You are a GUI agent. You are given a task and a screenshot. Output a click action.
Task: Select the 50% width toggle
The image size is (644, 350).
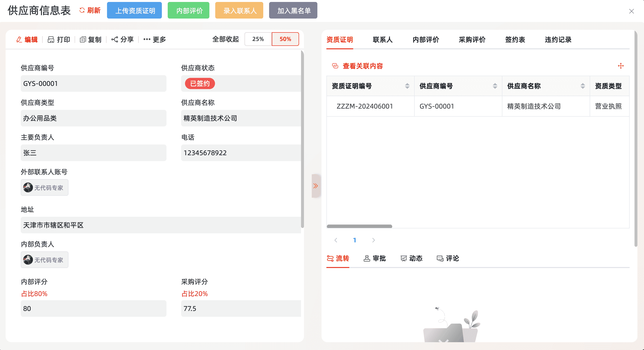click(285, 39)
